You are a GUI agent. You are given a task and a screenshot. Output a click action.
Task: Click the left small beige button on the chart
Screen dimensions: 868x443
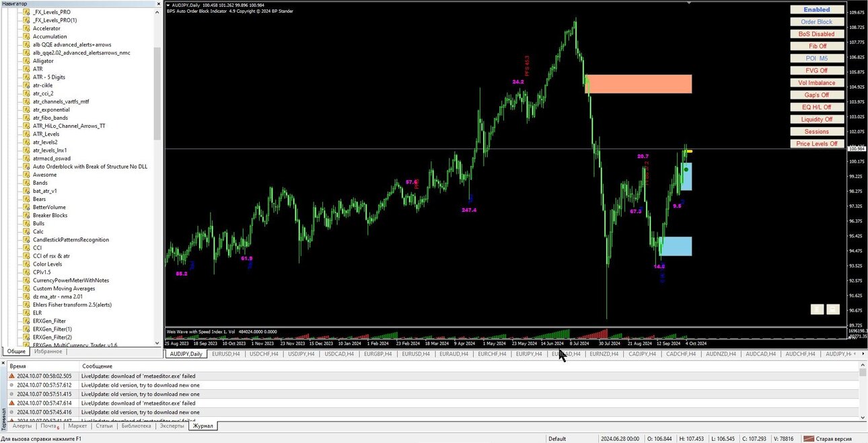[817, 309]
